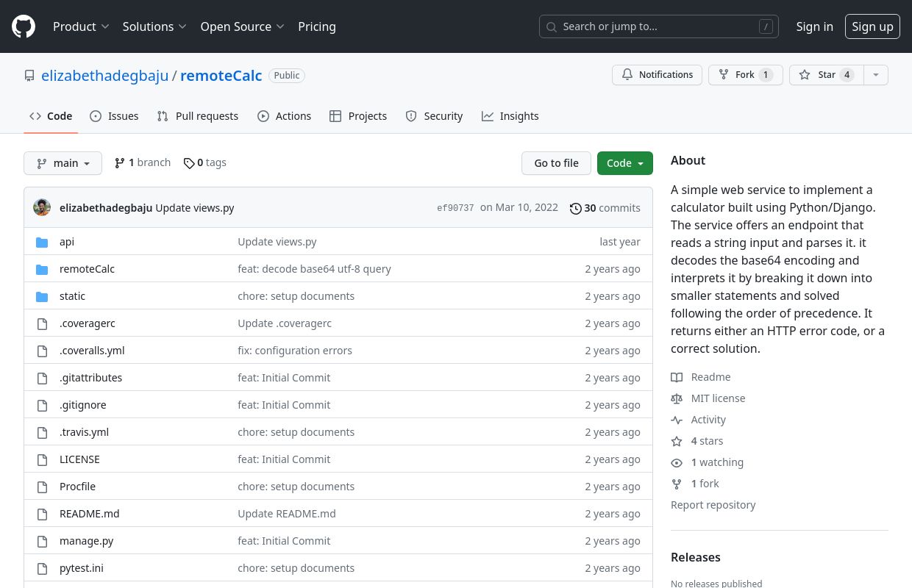Expand the Product menu

pos(81,26)
